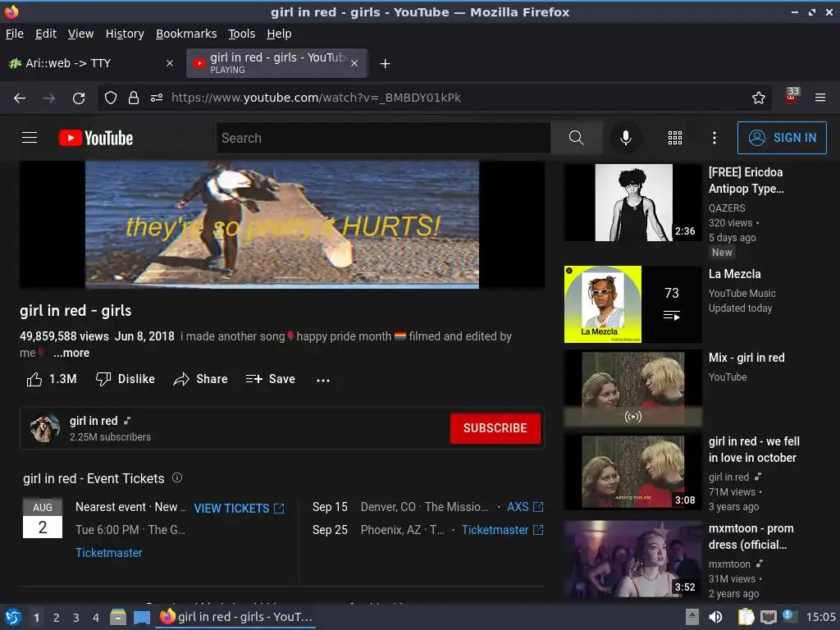
Task: Open the Help menu
Action: click(x=279, y=34)
